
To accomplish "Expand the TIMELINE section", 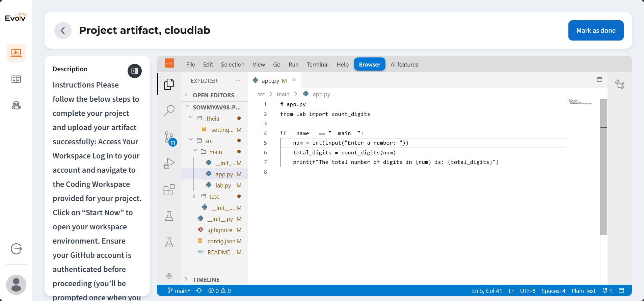I will pyautogui.click(x=206, y=280).
